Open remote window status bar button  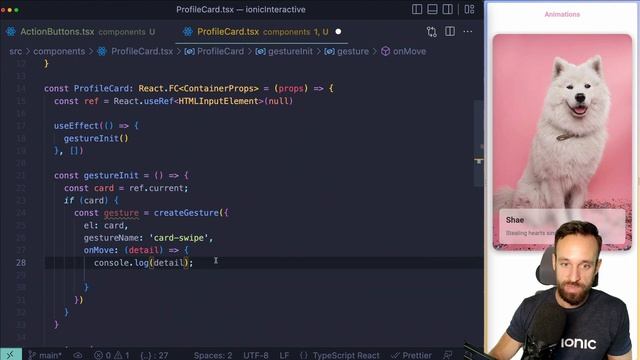[11, 354]
